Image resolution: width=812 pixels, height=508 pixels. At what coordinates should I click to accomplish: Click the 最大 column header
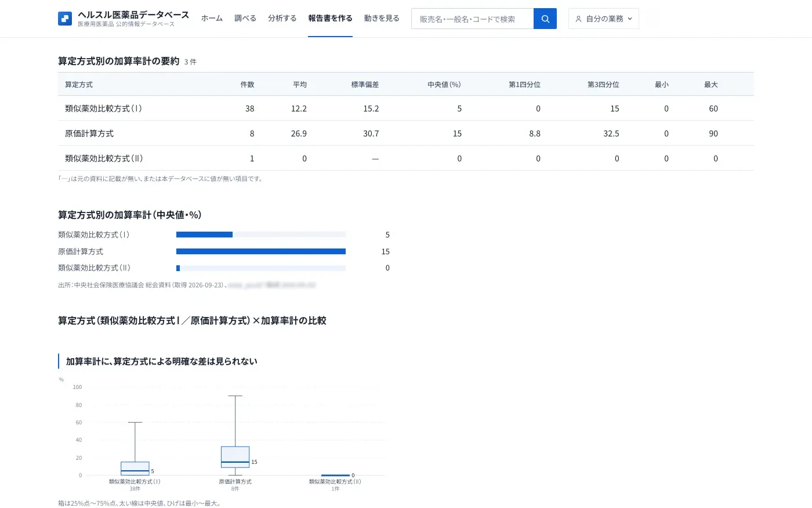click(x=711, y=85)
